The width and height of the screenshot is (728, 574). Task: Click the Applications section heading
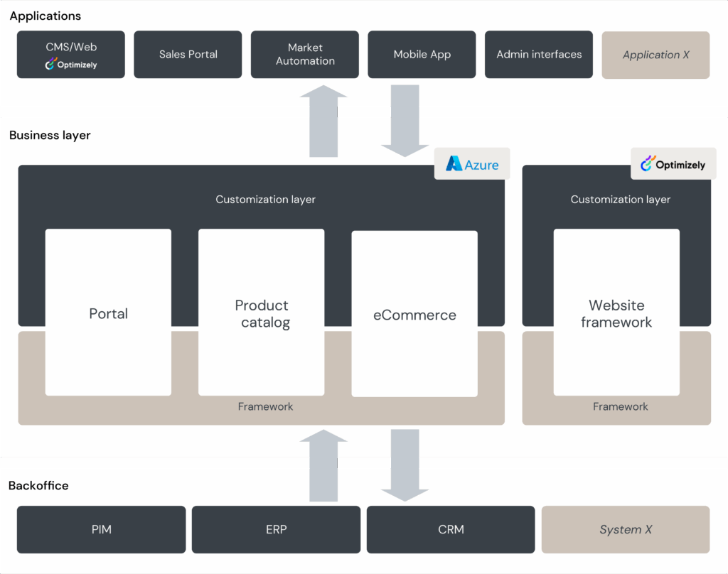45,16
